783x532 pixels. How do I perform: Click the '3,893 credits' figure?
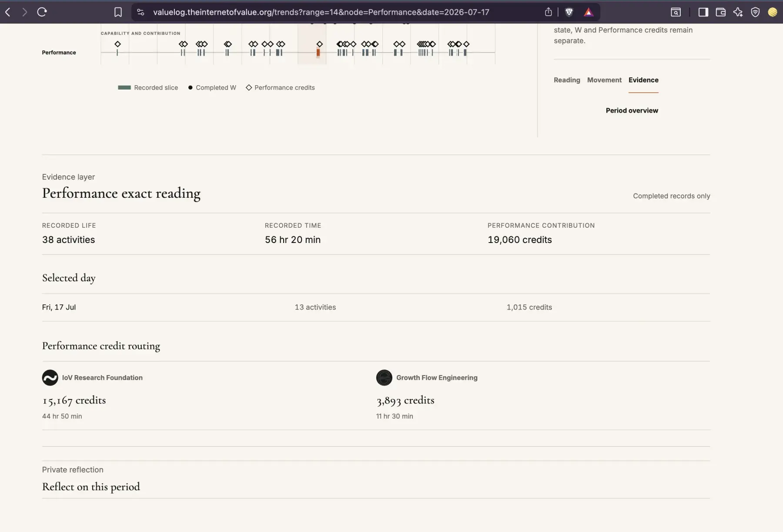click(405, 400)
